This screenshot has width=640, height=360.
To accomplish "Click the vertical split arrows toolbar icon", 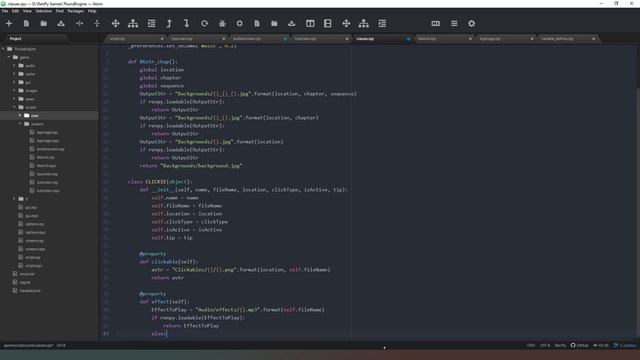I will tap(97, 24).
